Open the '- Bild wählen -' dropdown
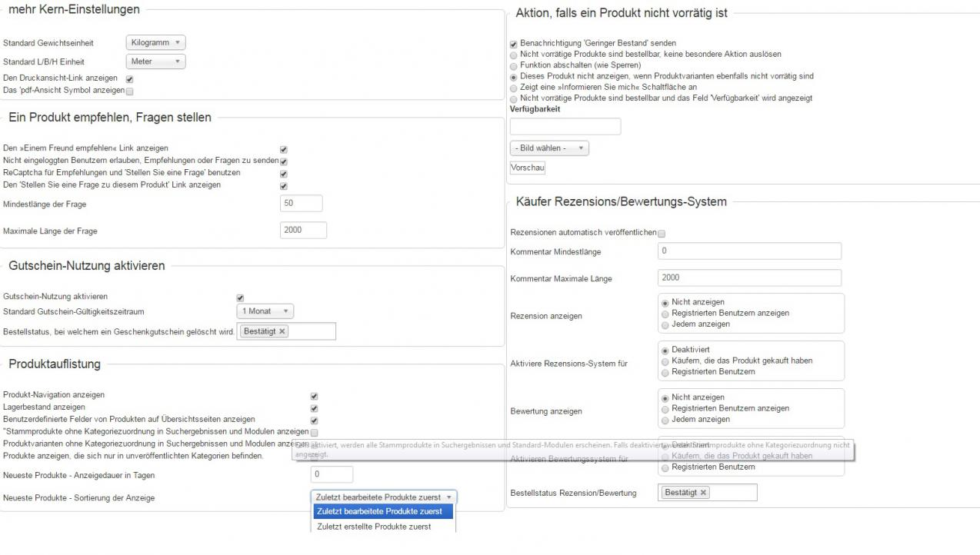 (549, 148)
